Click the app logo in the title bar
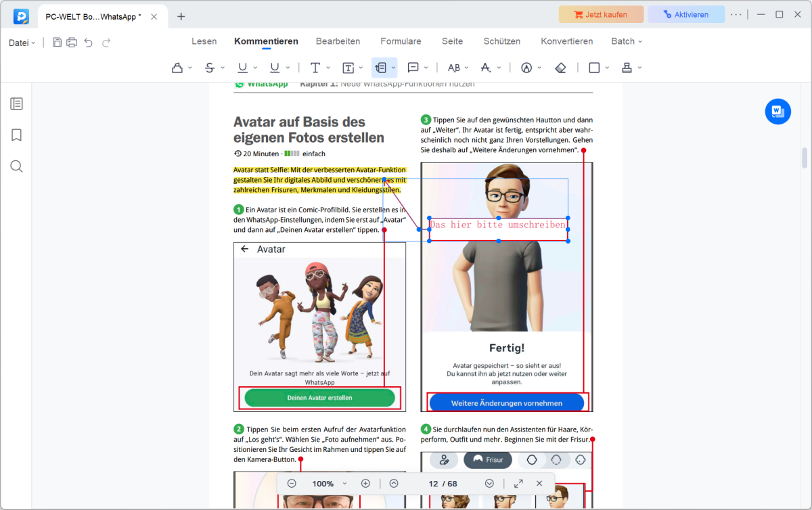This screenshot has height=510, width=812. click(21, 16)
